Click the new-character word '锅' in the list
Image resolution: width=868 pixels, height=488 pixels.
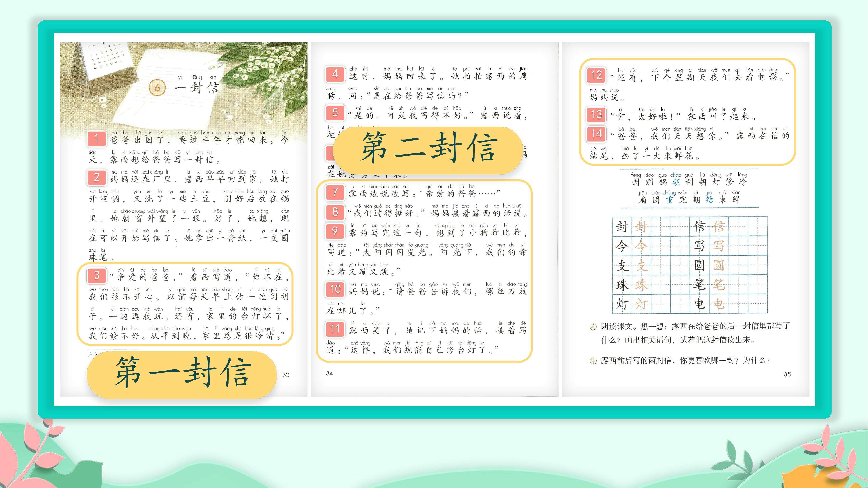(x=663, y=182)
